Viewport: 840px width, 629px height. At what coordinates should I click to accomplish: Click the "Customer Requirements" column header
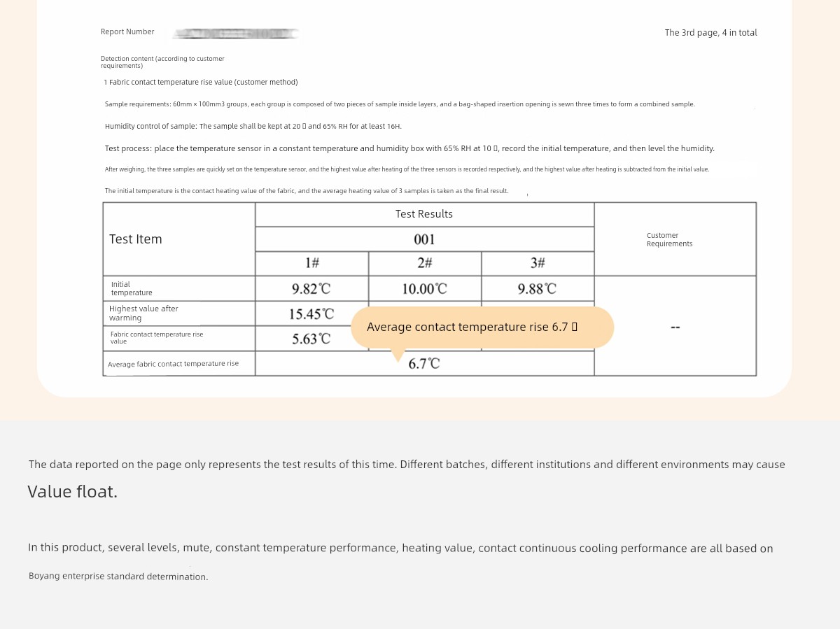(670, 239)
